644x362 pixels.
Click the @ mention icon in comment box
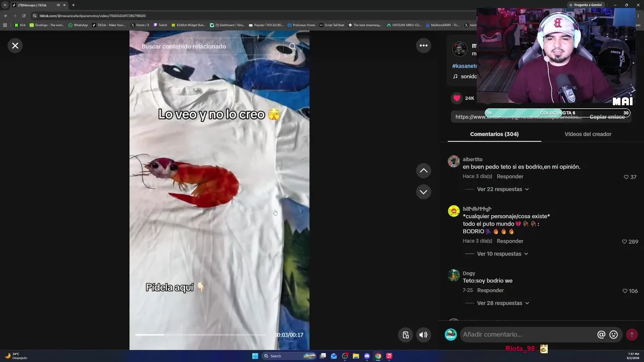pyautogui.click(x=601, y=334)
